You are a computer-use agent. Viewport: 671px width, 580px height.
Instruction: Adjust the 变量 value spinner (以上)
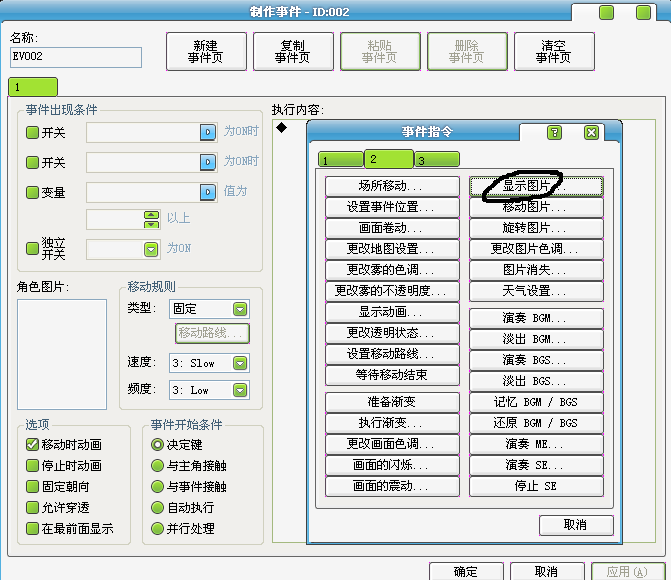[151, 220]
